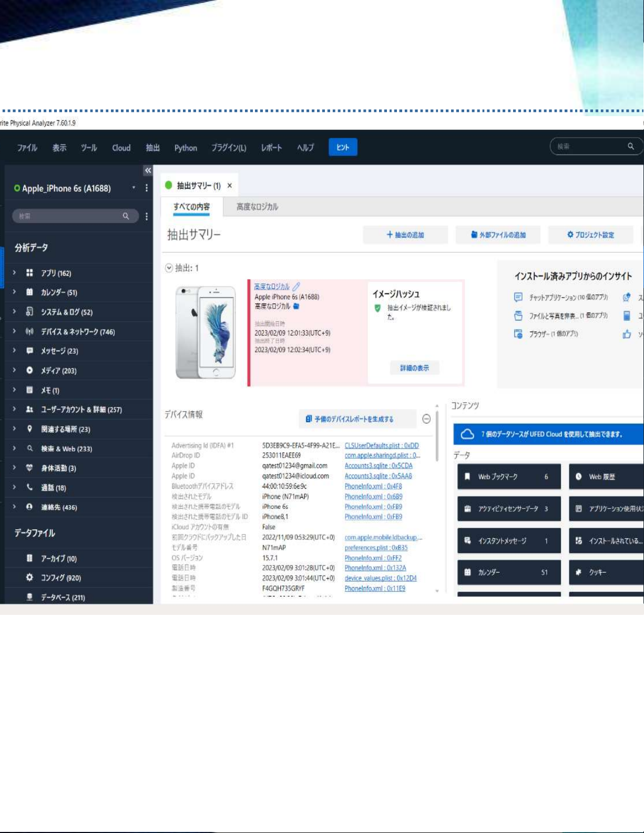Click the pencil edit icon beside 高度なロジカル
644x833 pixels.
click(x=297, y=286)
